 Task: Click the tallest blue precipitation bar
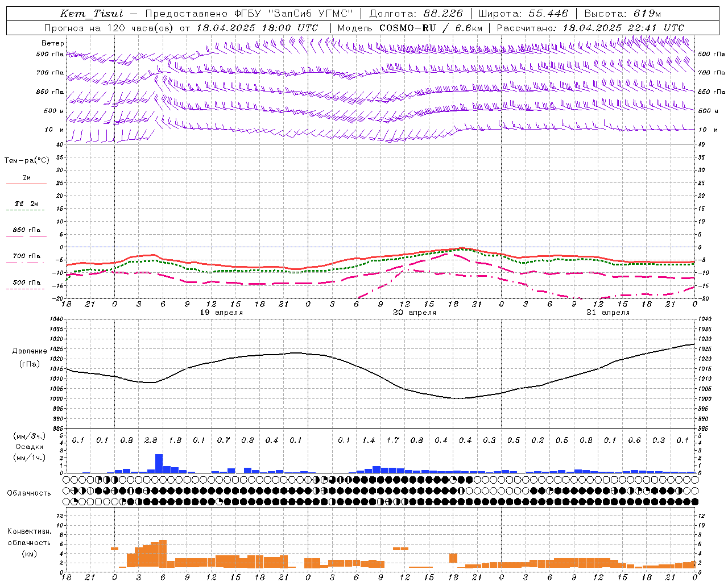(159, 463)
